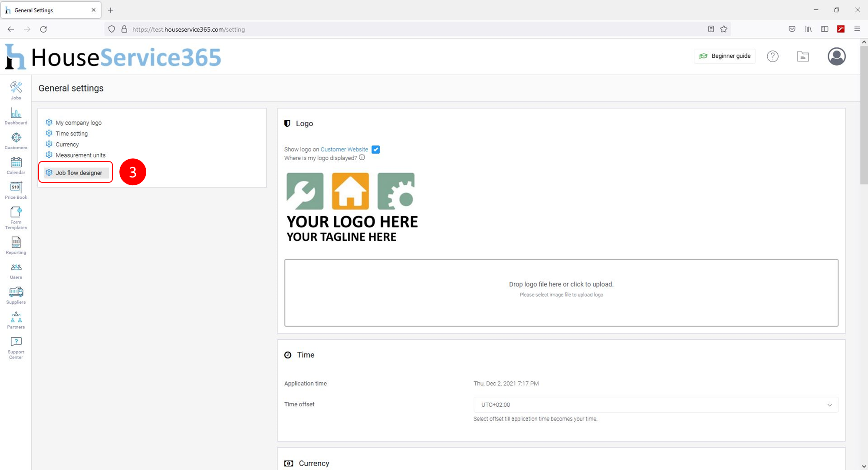The width and height of the screenshot is (868, 470).
Task: Open the Users sidebar icon
Action: click(16, 271)
